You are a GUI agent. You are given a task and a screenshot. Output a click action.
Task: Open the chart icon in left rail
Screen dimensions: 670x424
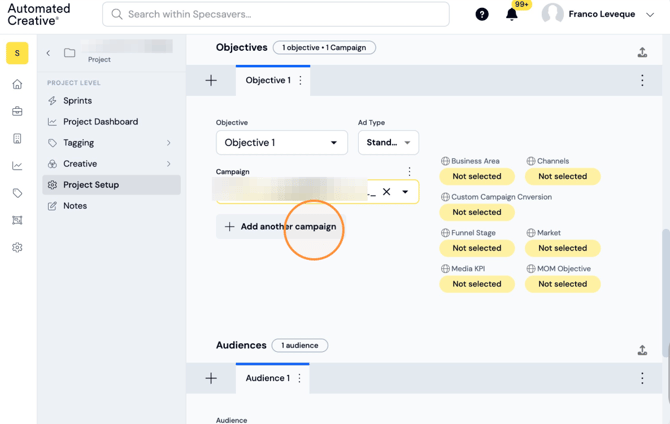pos(17,166)
